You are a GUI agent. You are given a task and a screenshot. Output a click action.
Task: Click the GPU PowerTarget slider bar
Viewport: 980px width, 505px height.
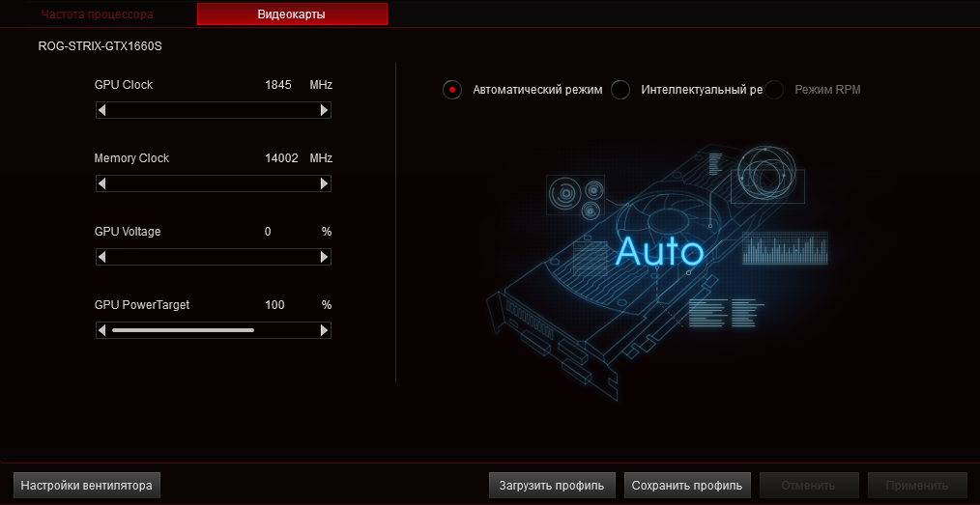tap(214, 330)
